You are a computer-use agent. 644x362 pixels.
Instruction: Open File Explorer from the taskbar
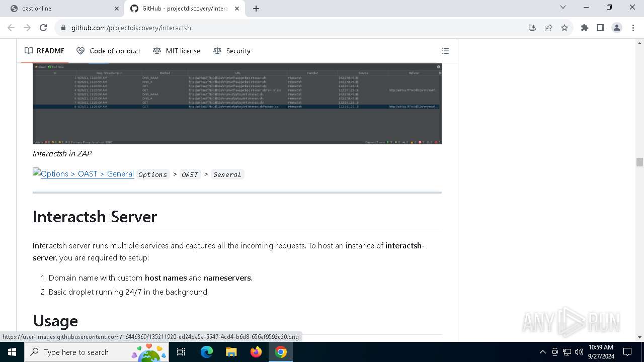point(231,352)
